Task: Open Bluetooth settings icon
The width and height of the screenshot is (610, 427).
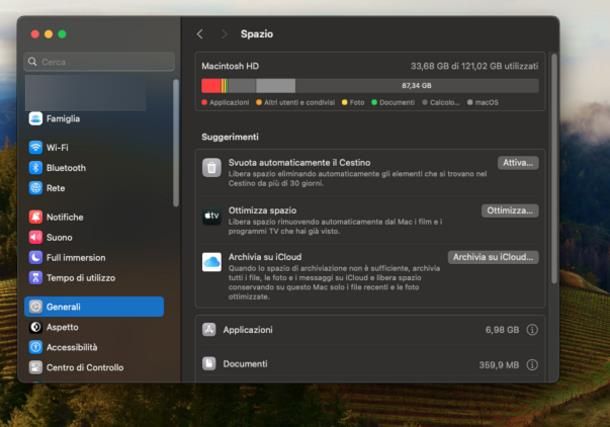Action: [x=35, y=168]
